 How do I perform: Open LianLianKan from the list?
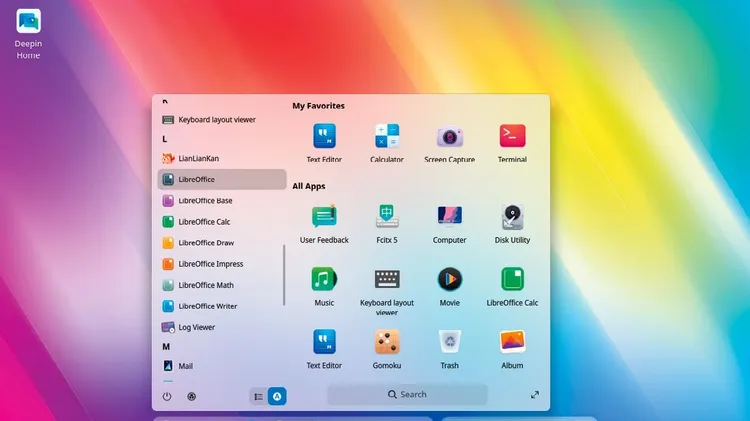(222, 158)
